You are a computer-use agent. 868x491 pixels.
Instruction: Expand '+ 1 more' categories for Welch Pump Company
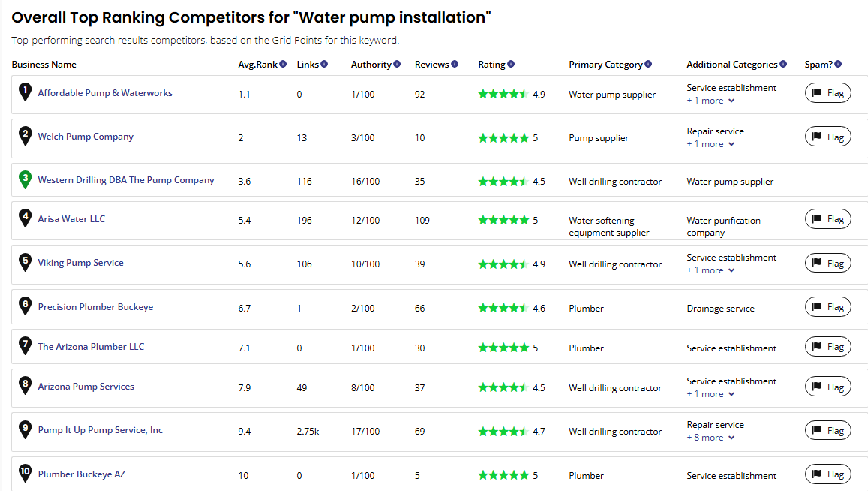point(710,144)
